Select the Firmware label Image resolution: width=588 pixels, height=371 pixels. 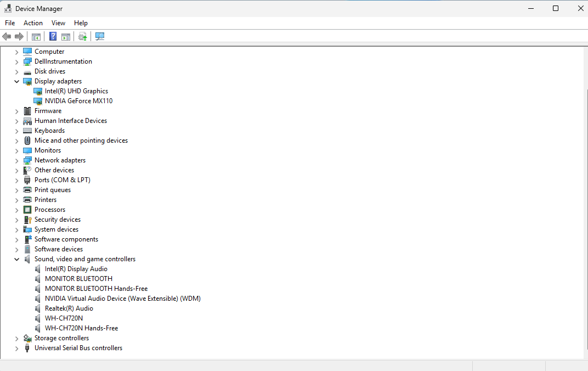[48, 111]
